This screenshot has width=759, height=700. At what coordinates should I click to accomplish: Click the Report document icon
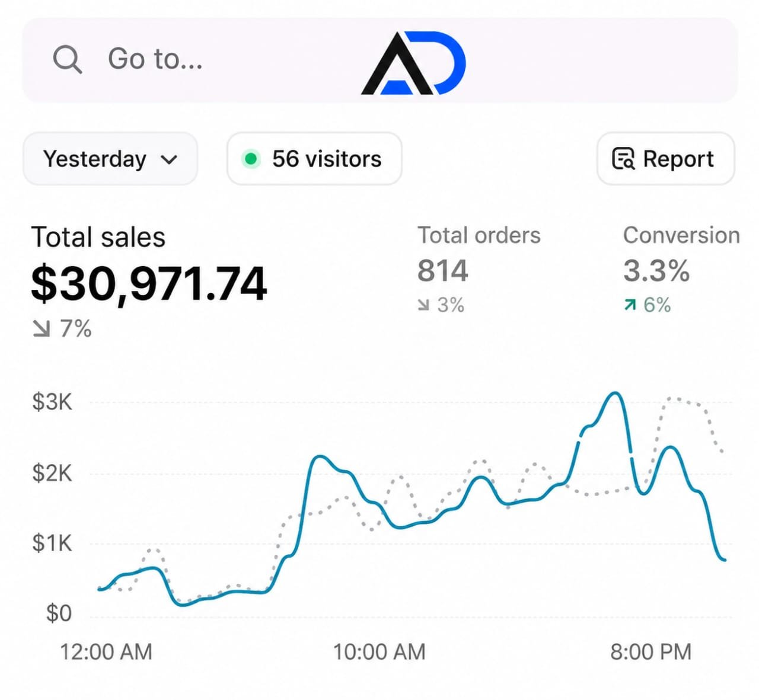coord(623,159)
